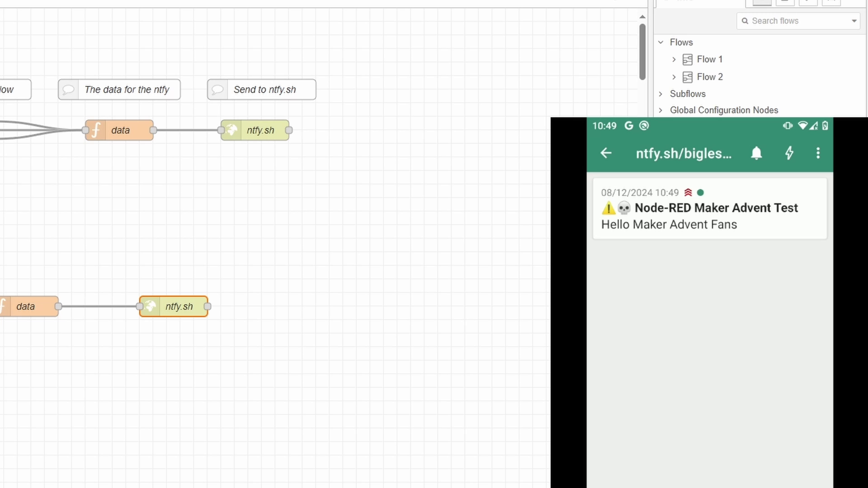
Task: Tap the battery icon in the phone status bar
Action: tap(825, 126)
